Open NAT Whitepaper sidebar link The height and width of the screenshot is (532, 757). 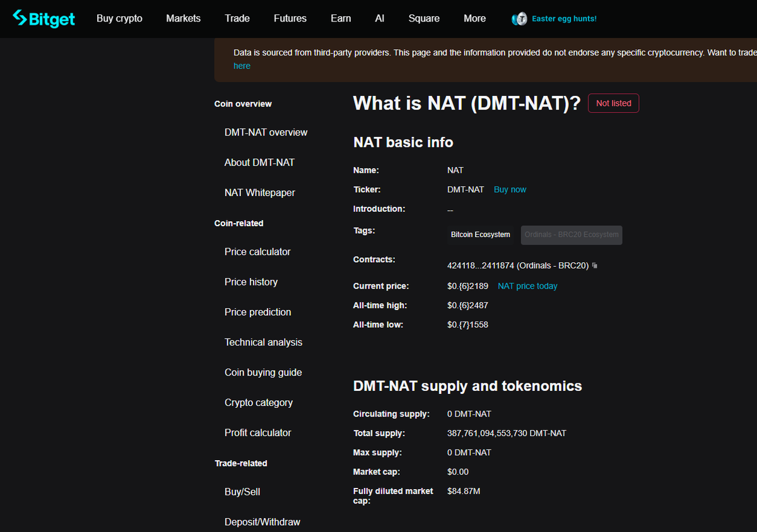259,193
